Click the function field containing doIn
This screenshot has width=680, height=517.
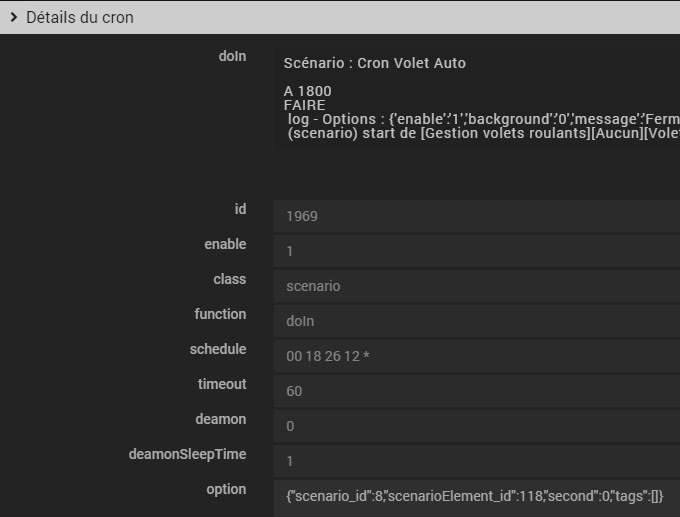tap(476, 321)
